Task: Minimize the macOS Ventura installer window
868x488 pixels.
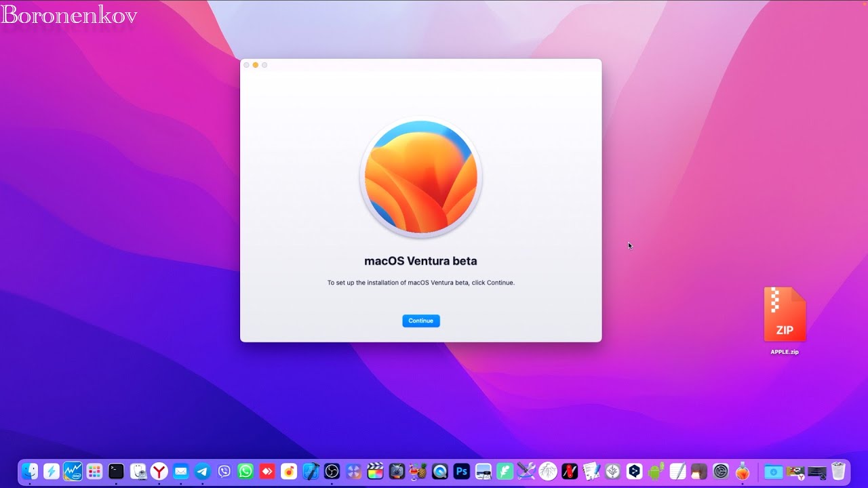Action: coord(256,65)
